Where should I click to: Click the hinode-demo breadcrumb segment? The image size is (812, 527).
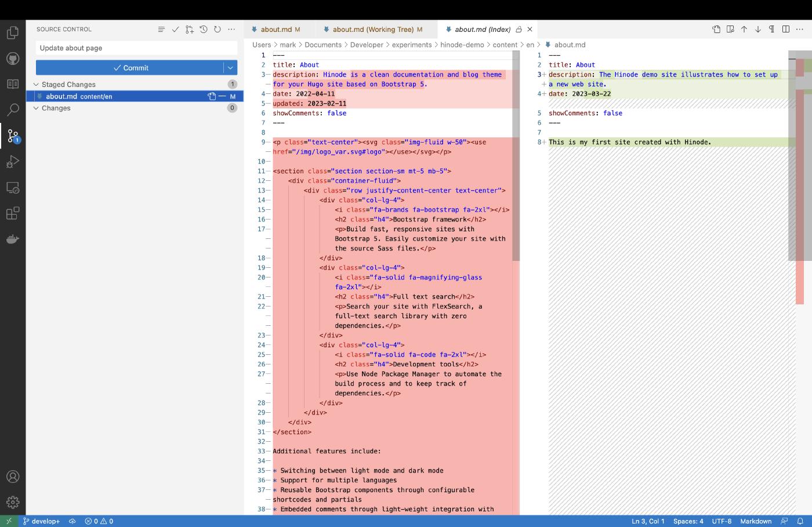462,45
